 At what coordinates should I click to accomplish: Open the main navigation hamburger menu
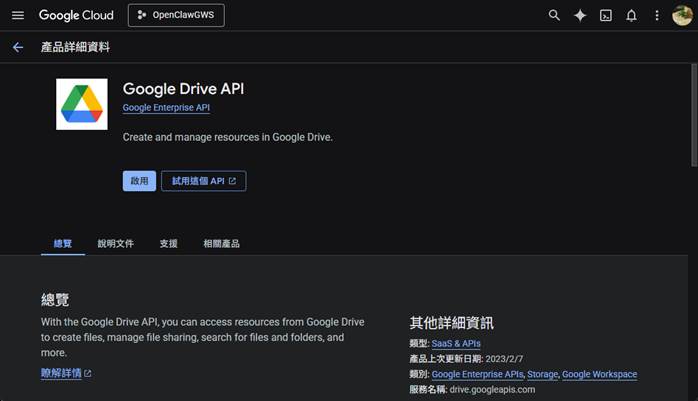[17, 15]
